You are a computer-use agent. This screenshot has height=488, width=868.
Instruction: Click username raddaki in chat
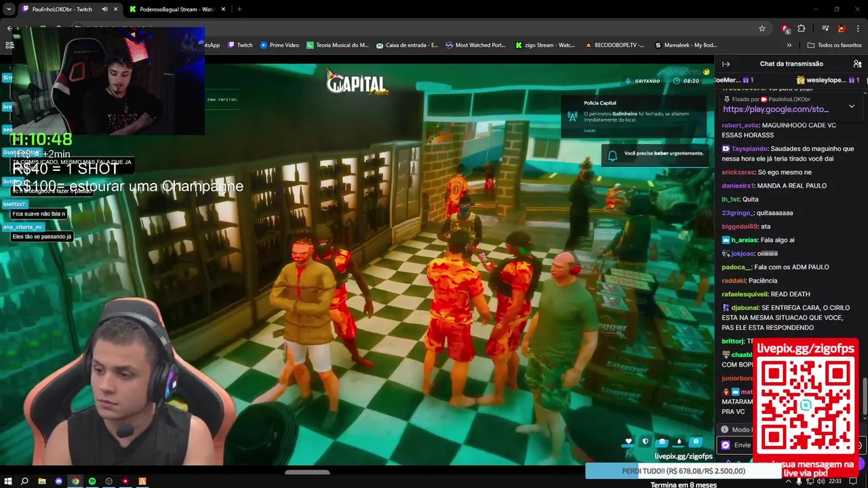click(734, 281)
